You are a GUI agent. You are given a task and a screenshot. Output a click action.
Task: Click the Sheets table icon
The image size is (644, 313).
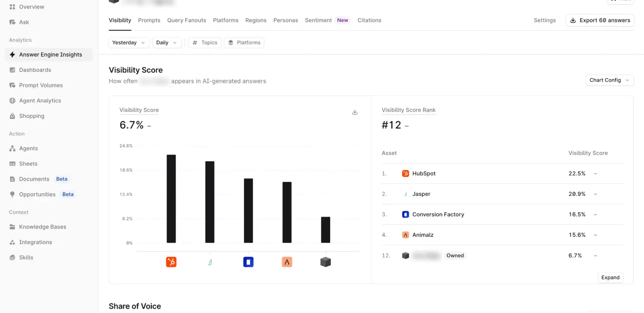click(x=12, y=164)
